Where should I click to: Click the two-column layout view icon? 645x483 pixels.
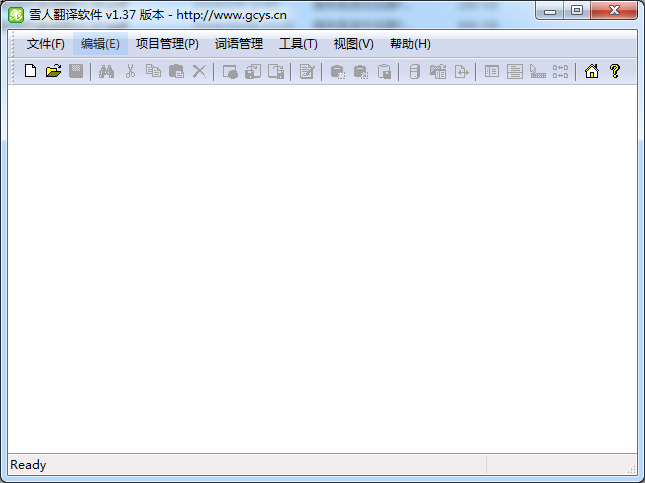click(x=492, y=71)
